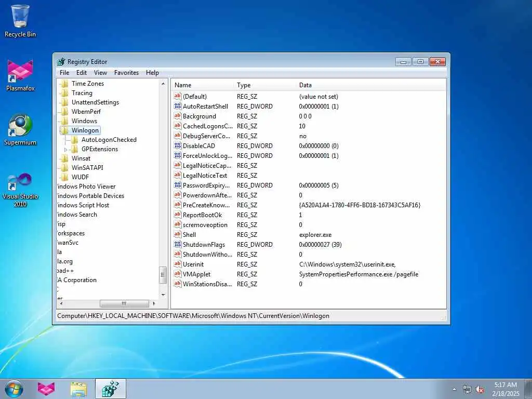
Task: Show hidden tray icons arrow
Action: pyautogui.click(x=454, y=390)
